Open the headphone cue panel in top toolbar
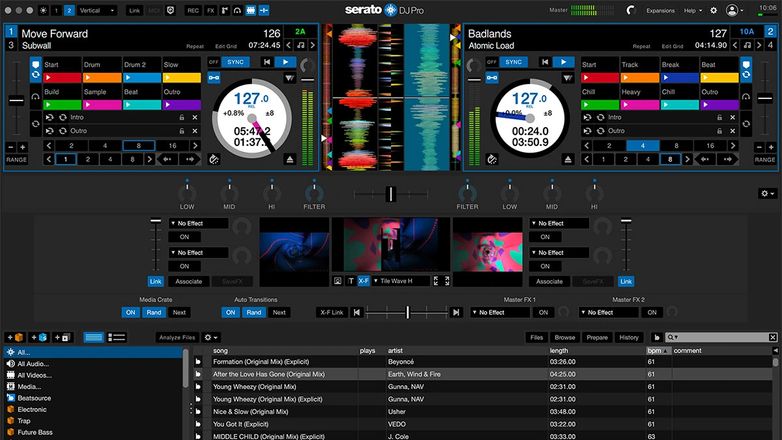 coord(237,10)
